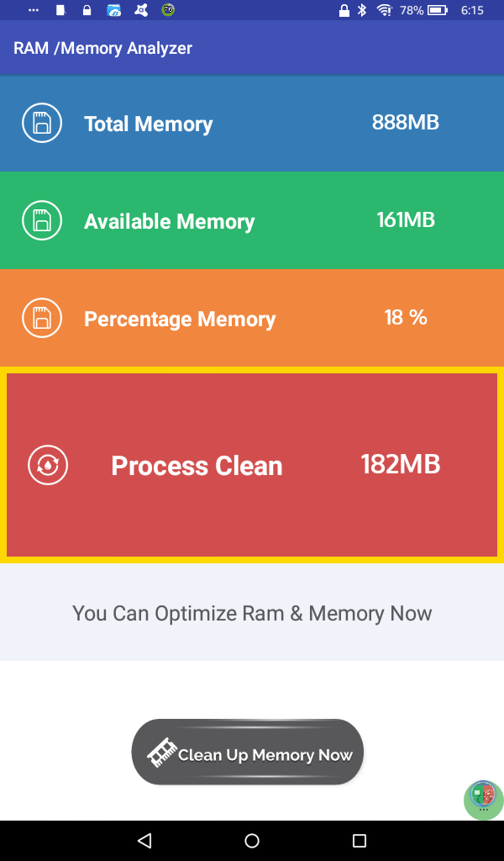Tap the RAM /Memory Analyzer title
Screen dimensions: 504x861
(102, 48)
